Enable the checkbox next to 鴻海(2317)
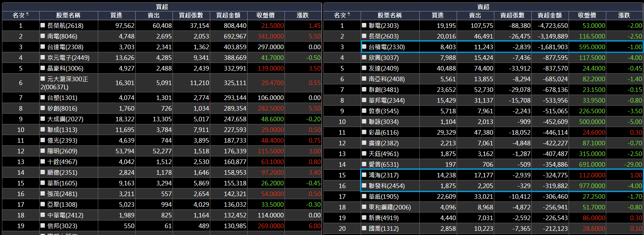This screenshot has width=644, height=235. [x=364, y=175]
